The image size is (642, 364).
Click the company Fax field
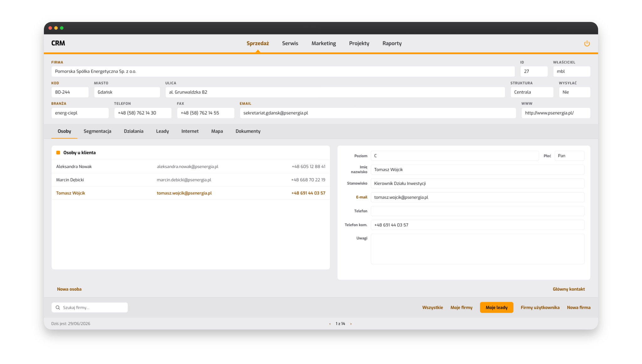click(206, 113)
